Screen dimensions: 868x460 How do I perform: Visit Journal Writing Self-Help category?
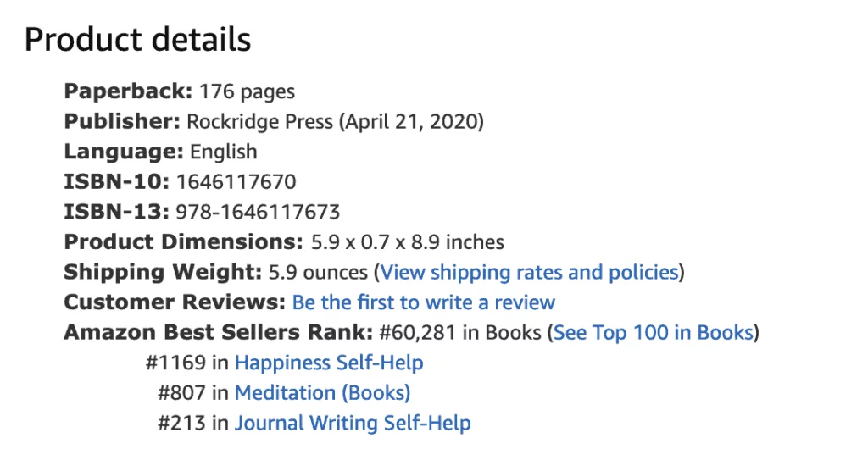coord(353,423)
